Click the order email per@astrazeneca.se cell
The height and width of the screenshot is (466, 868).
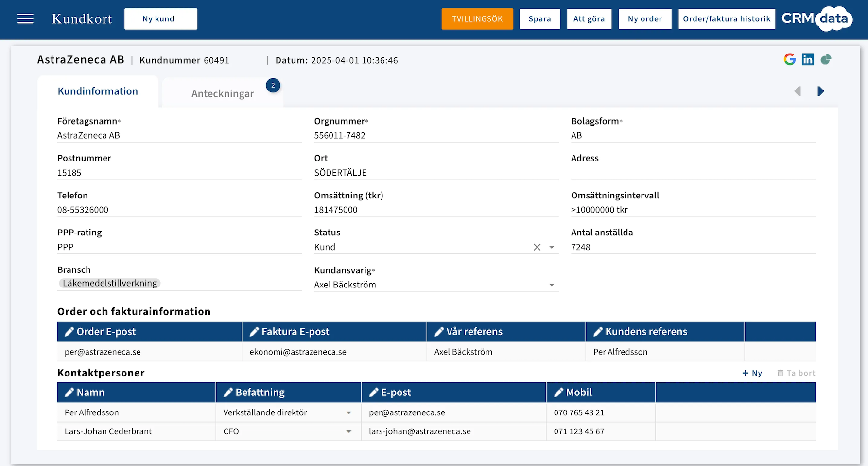coord(150,352)
